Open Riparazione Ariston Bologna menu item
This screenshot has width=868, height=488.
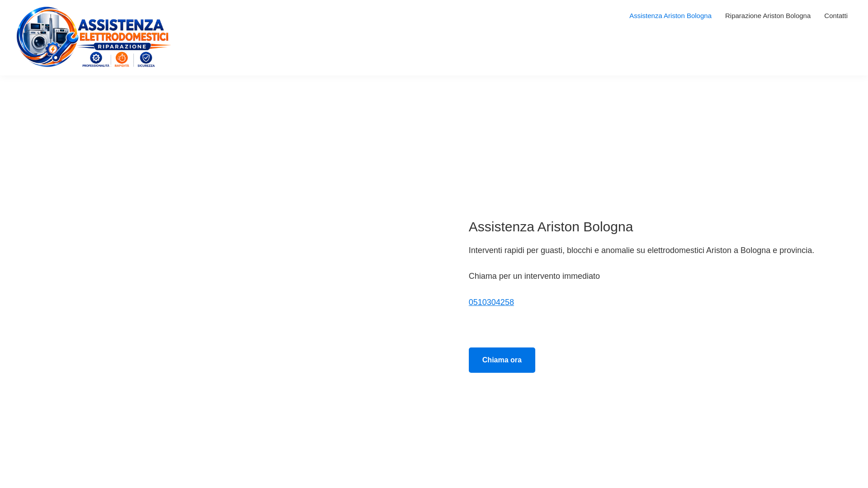pos(768,16)
